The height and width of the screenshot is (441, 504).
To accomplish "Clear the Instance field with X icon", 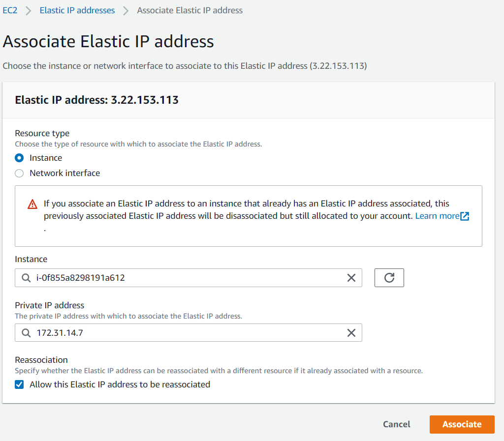I will pyautogui.click(x=351, y=278).
